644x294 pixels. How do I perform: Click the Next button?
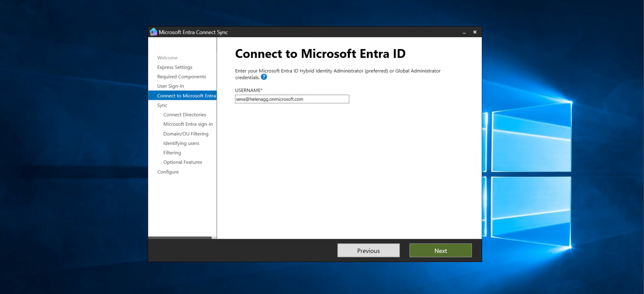point(440,251)
